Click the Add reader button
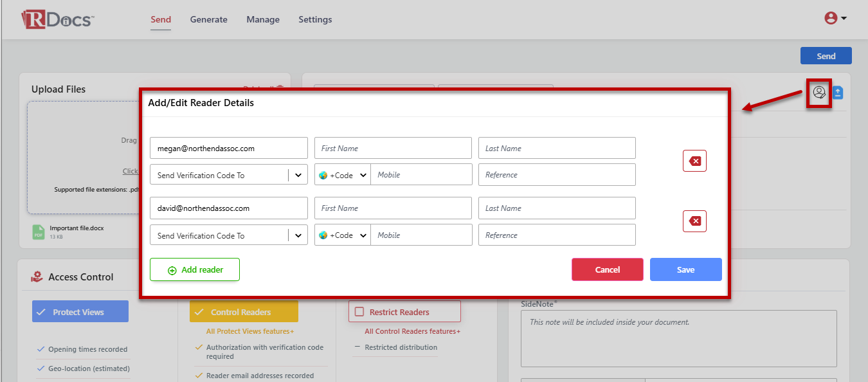Image resolution: width=868 pixels, height=382 pixels. 195,270
